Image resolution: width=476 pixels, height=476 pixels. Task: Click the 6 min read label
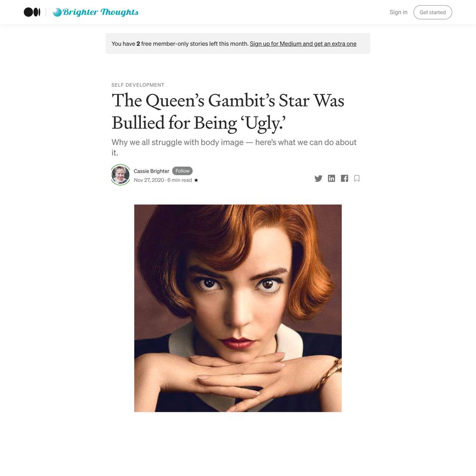coord(179,180)
